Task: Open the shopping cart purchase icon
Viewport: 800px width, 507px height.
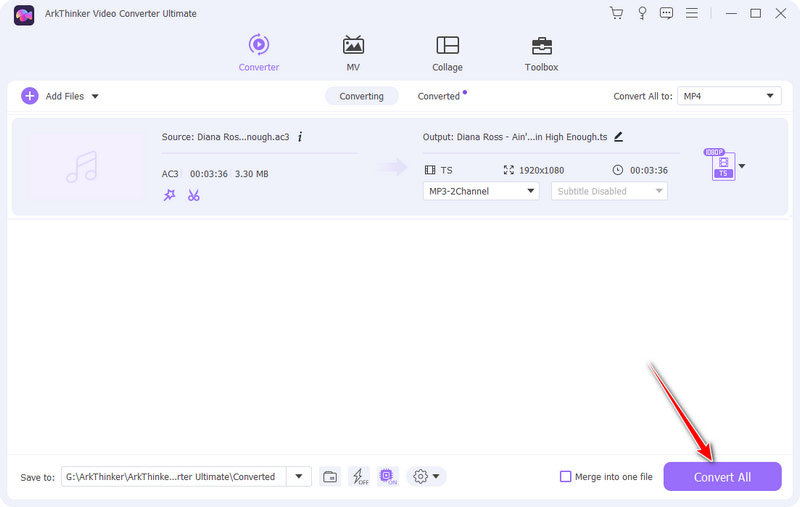Action: coord(616,13)
